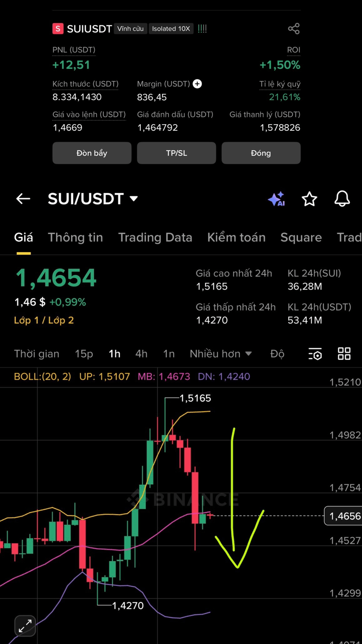Tap 24h low value 1,4270 in stats

pyautogui.click(x=212, y=320)
